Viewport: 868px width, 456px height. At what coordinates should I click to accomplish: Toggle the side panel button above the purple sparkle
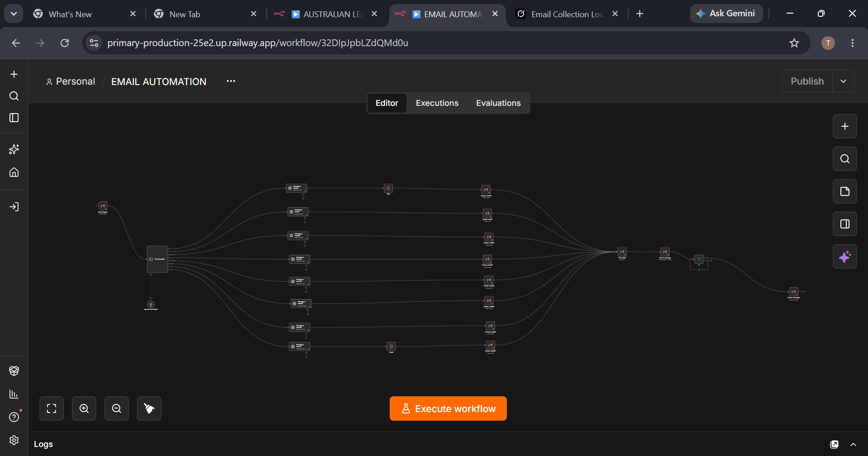click(x=844, y=224)
